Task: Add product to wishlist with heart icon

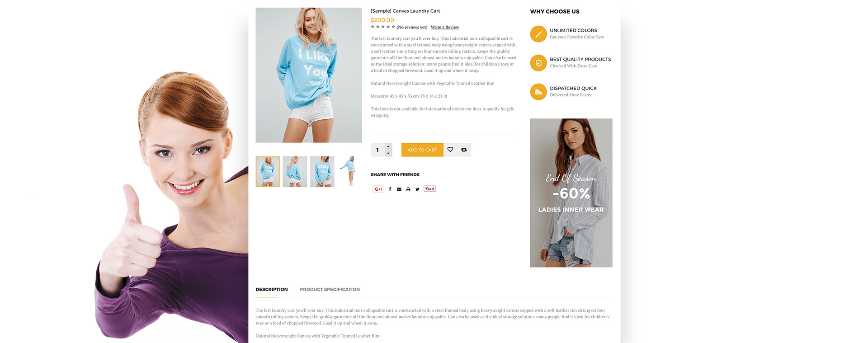Action: [x=450, y=150]
